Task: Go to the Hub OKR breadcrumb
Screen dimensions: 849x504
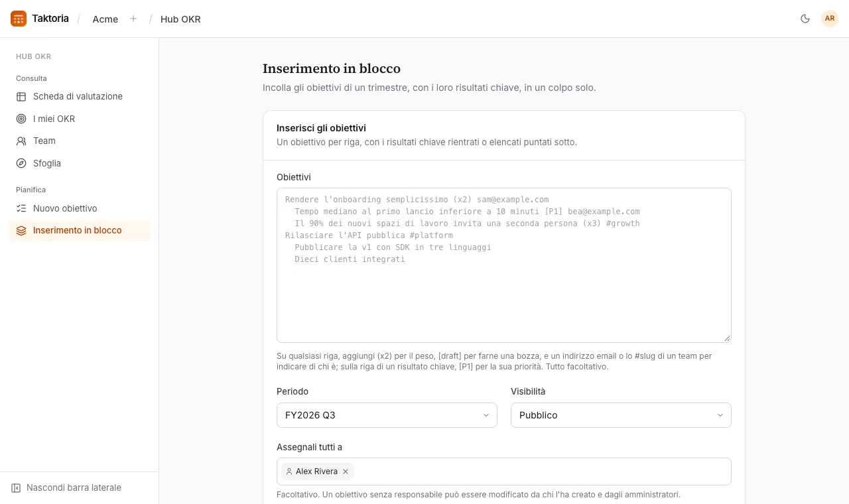Action: (x=180, y=19)
